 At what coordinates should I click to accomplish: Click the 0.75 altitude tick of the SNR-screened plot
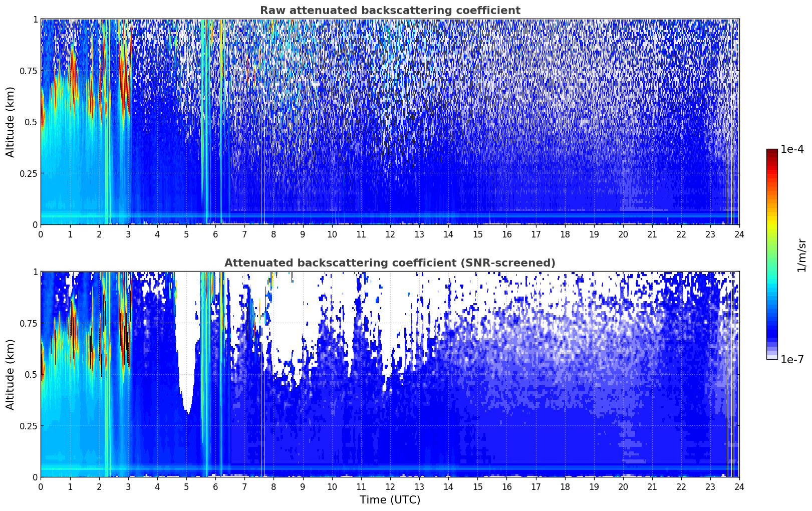point(28,323)
